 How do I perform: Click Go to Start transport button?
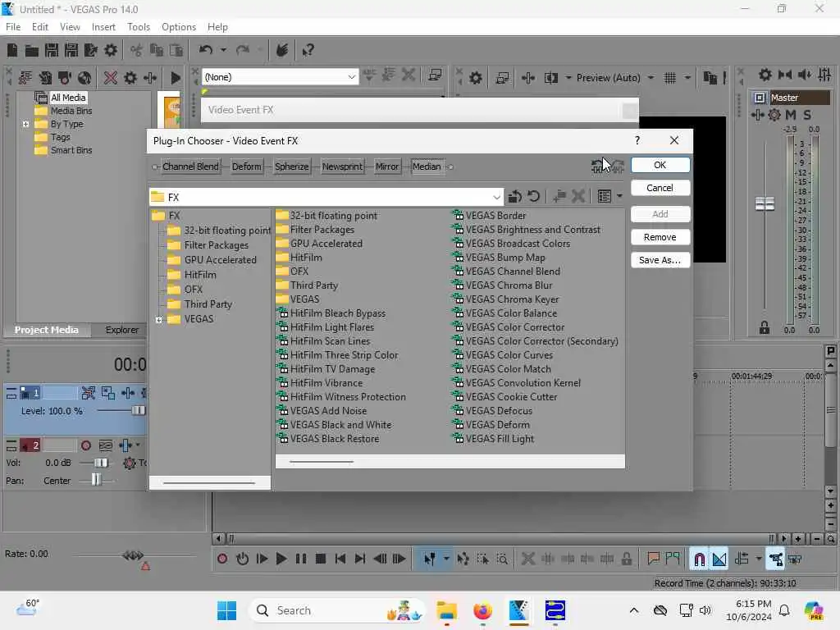coord(340,559)
